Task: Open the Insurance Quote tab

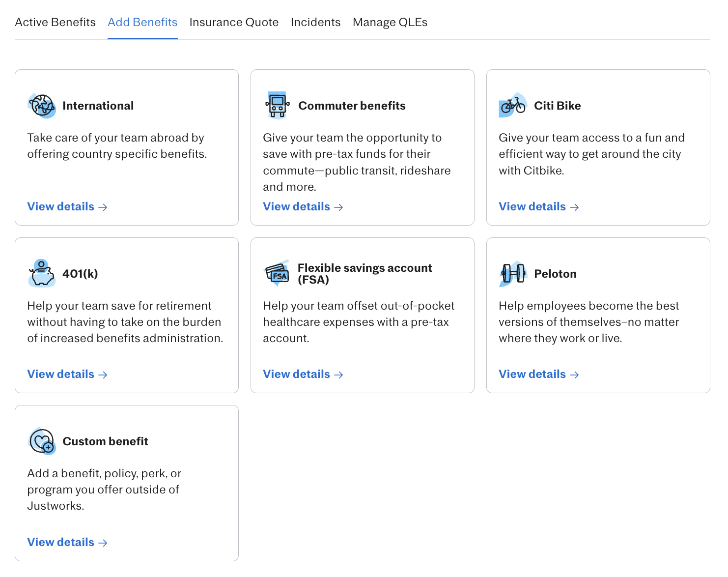Action: click(x=234, y=22)
